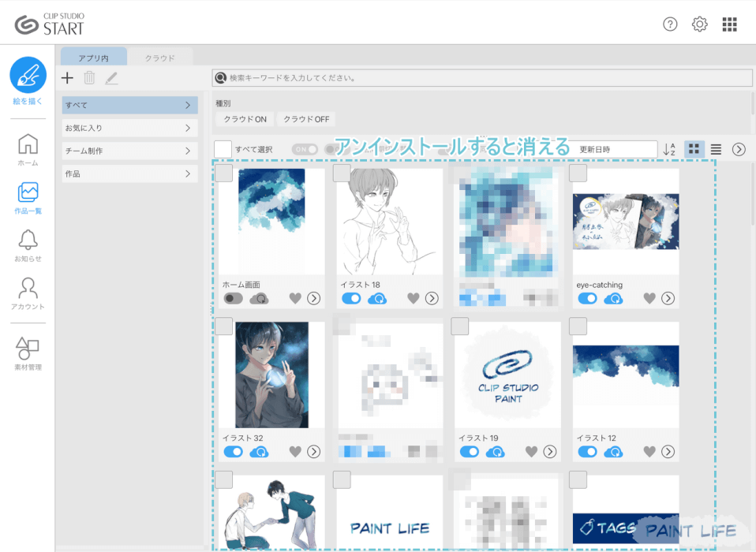Select the checkbox on ホーム画面 artwork
Image resolution: width=756 pixels, height=552 pixels.
223,174
